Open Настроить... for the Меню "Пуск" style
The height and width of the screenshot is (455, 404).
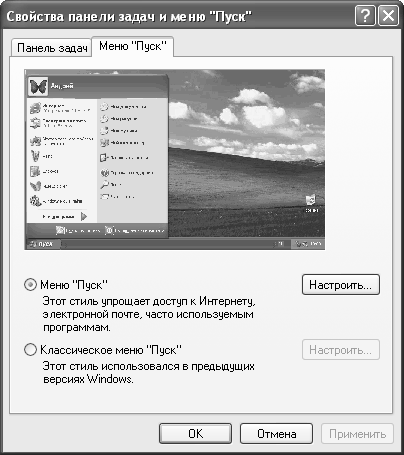tap(341, 285)
